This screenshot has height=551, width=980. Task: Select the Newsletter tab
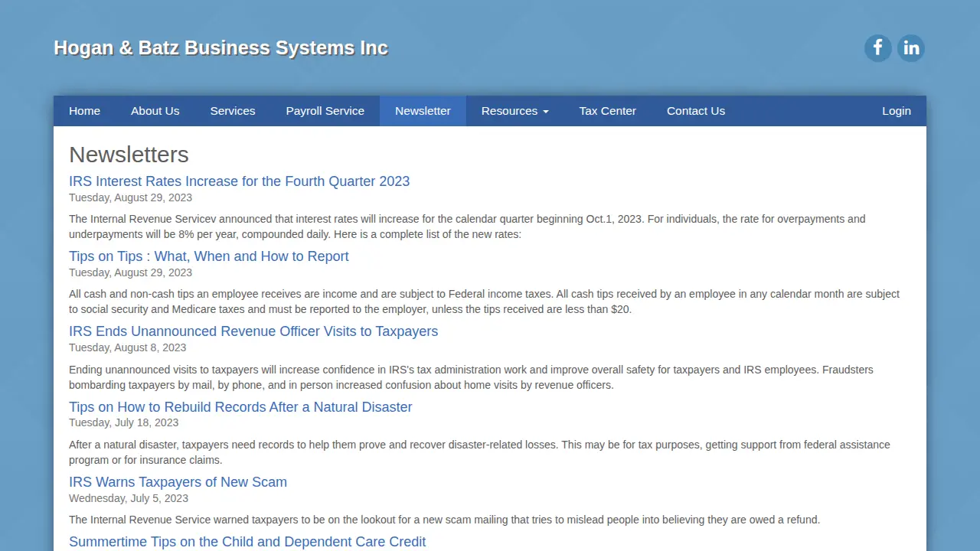click(x=423, y=111)
